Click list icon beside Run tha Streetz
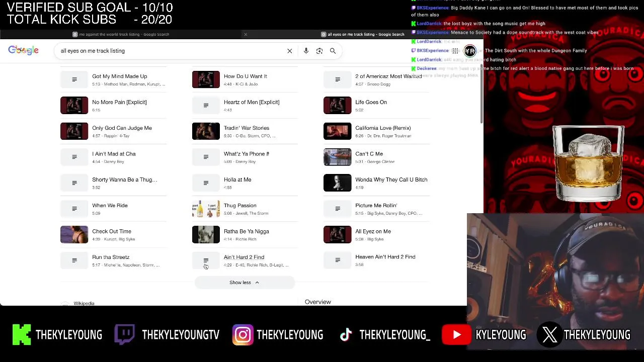This screenshot has height=362, width=644. point(74,260)
